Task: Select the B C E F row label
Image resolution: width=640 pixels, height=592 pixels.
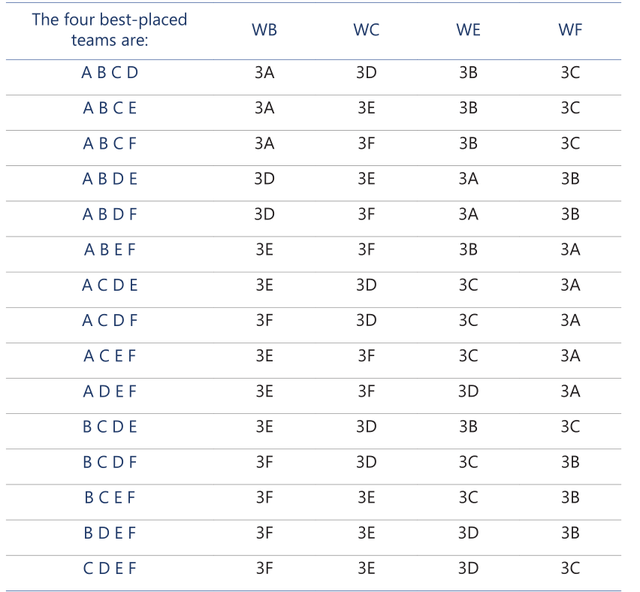Action: pyautogui.click(x=110, y=498)
